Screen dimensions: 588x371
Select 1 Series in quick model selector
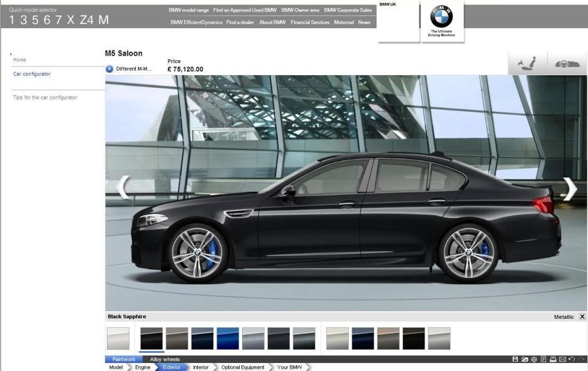pyautogui.click(x=11, y=20)
